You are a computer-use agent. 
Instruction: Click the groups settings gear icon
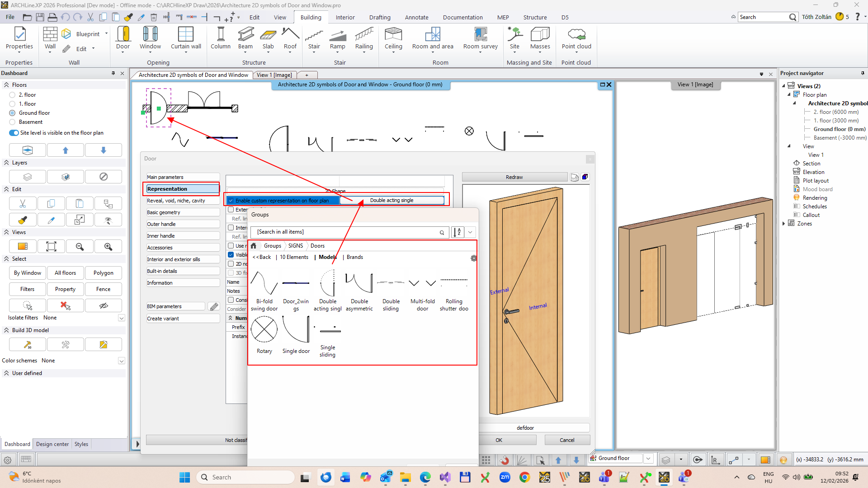point(473,258)
